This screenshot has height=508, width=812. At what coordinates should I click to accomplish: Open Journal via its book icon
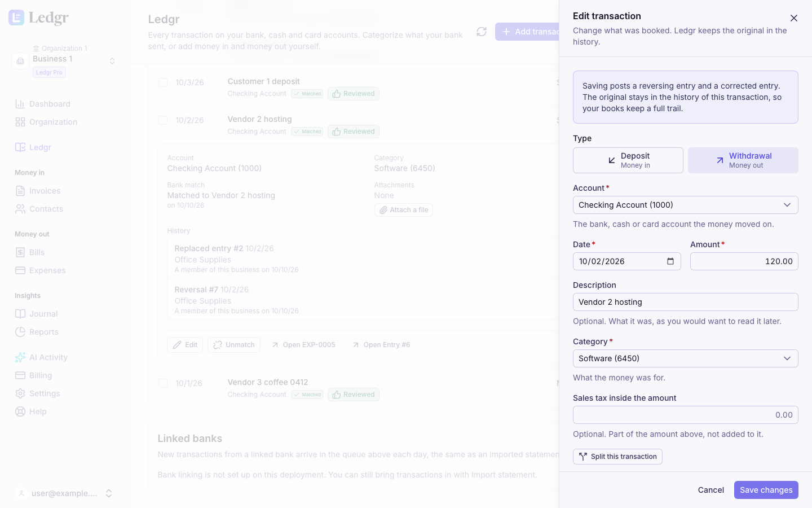[x=20, y=314]
